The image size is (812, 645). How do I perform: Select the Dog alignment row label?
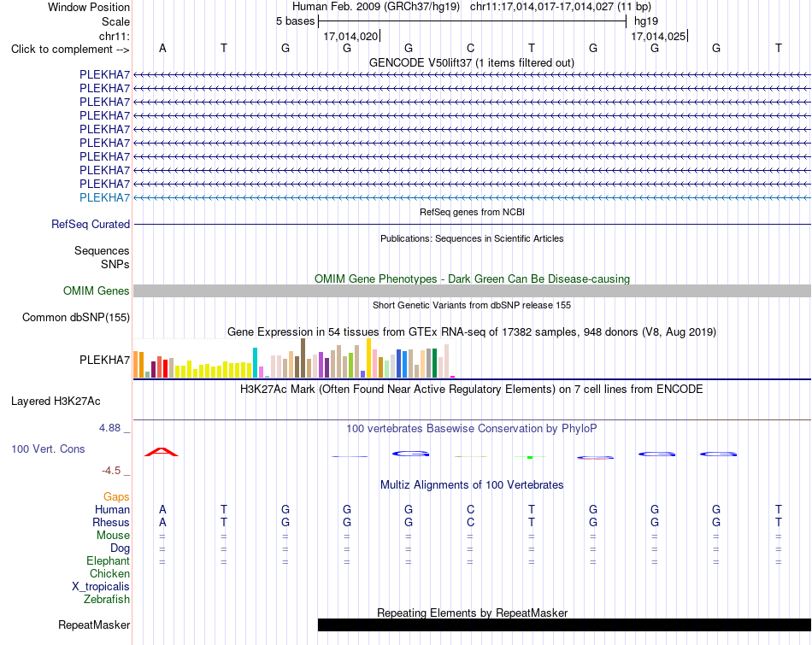(x=120, y=548)
